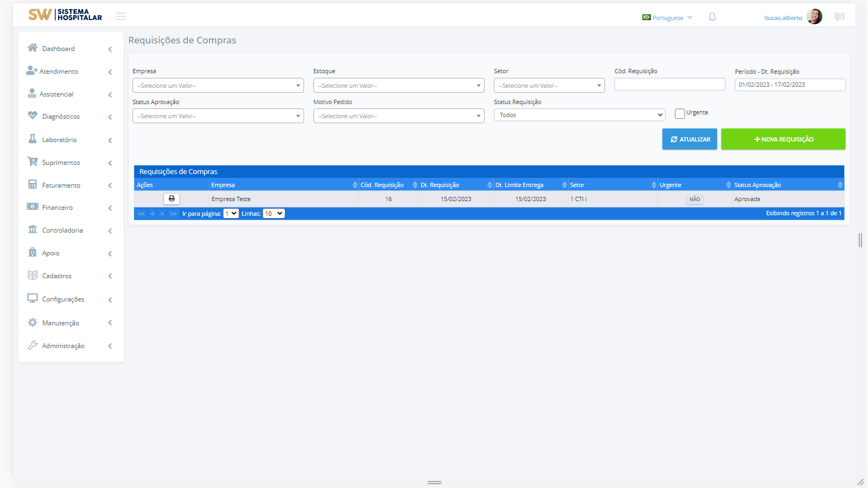Click the NOVA REQUISIÇÃO button

[783, 139]
